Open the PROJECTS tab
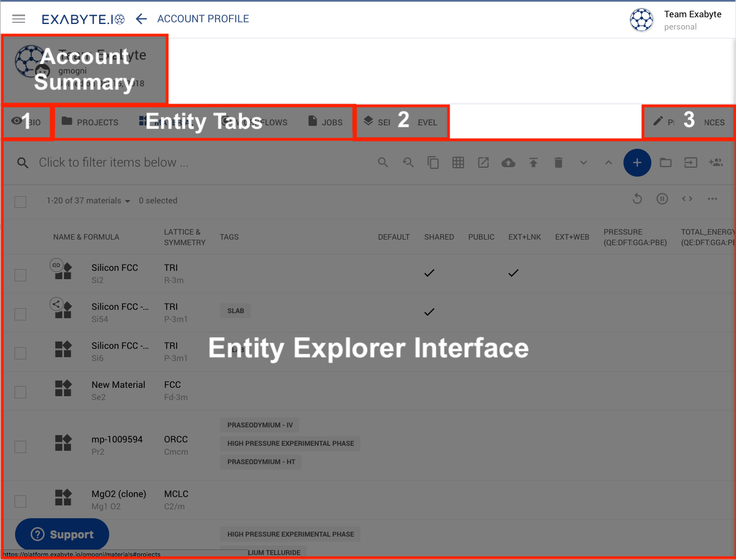736x560 pixels. (90, 121)
